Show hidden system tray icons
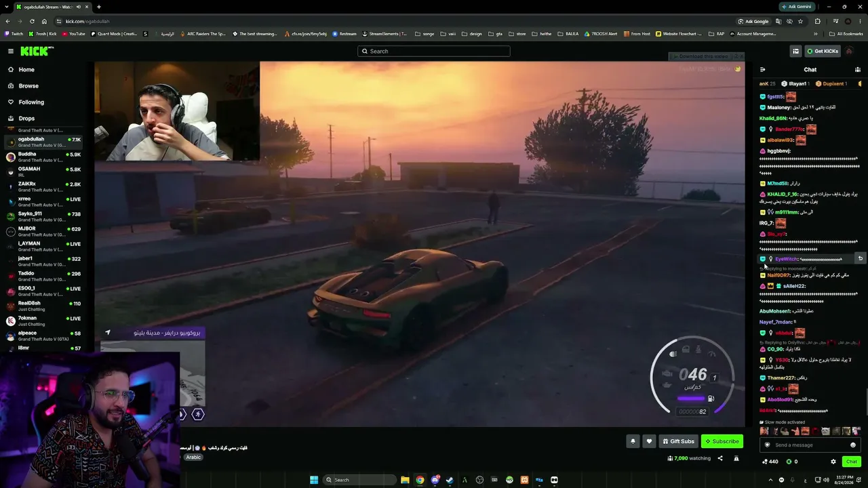 (770, 480)
